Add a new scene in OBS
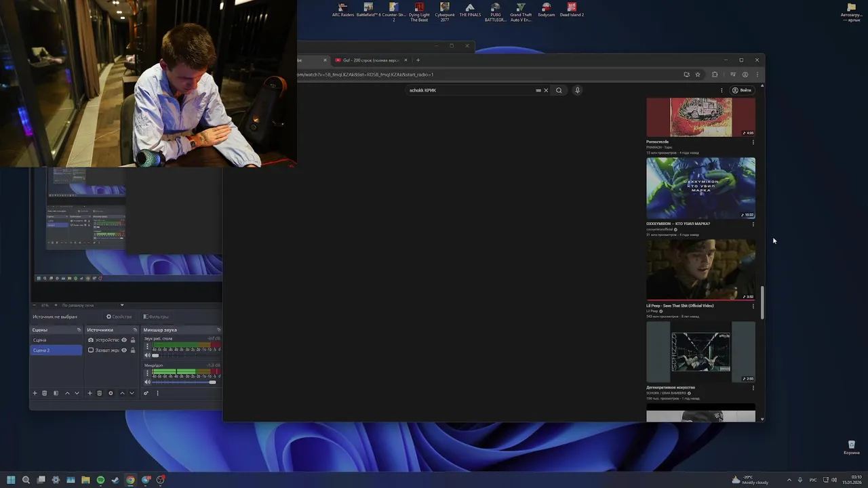Viewport: 868px width, 488px height. coord(35,393)
